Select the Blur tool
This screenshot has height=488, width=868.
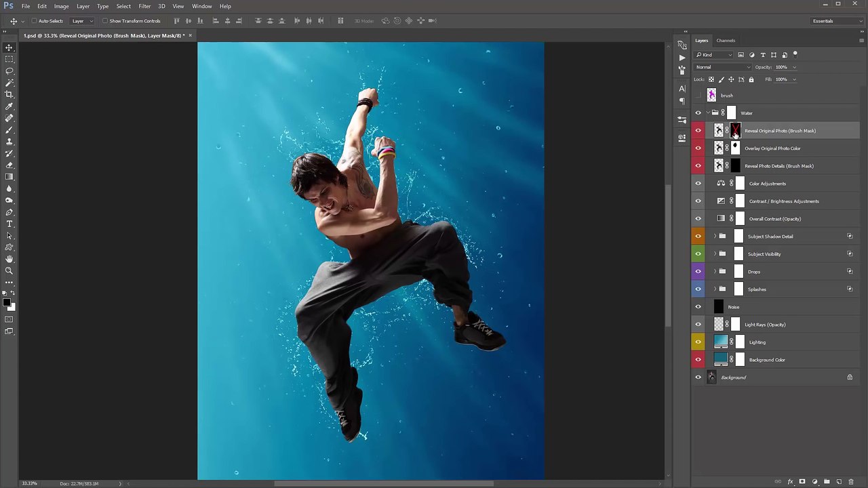point(9,188)
